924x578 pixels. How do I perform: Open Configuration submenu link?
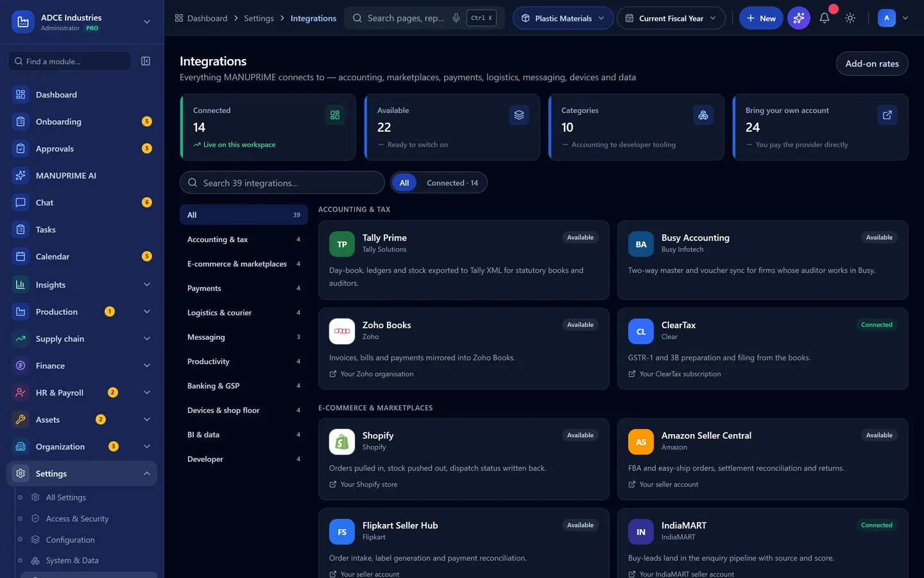tap(71, 539)
